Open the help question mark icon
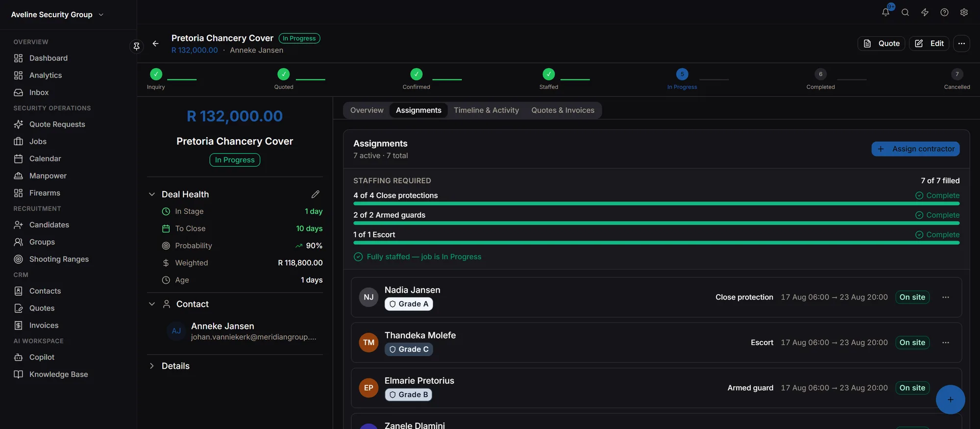Viewport: 980px width, 429px height. (944, 12)
